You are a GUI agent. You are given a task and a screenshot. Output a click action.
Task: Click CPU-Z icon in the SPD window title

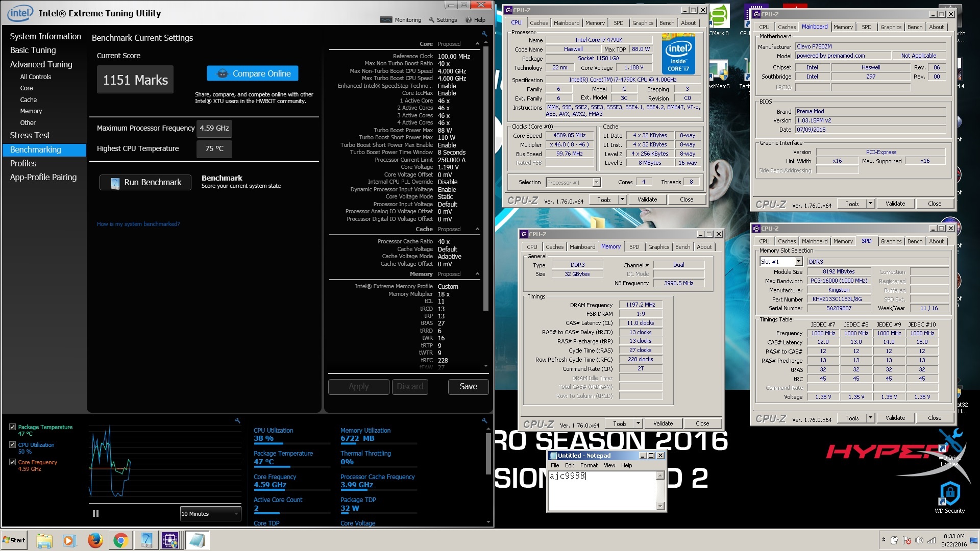point(756,229)
